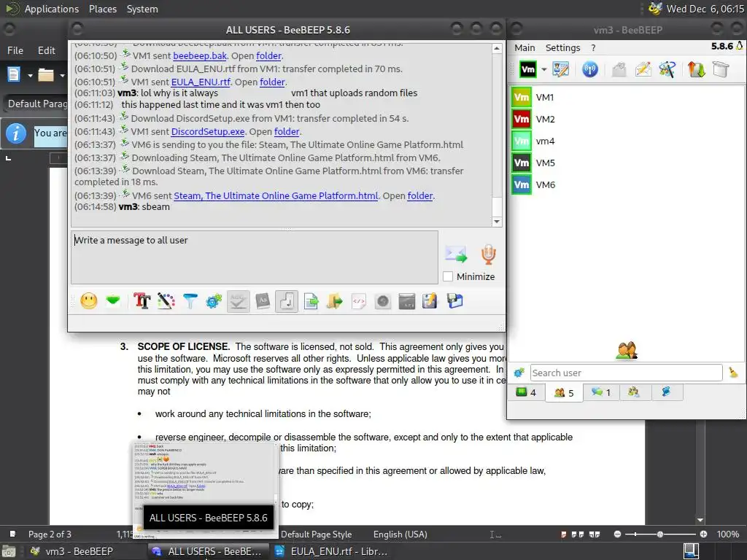Screen dimensions: 747x560
Task: Open the blue scroll icon tab
Action: pyautogui.click(x=666, y=392)
